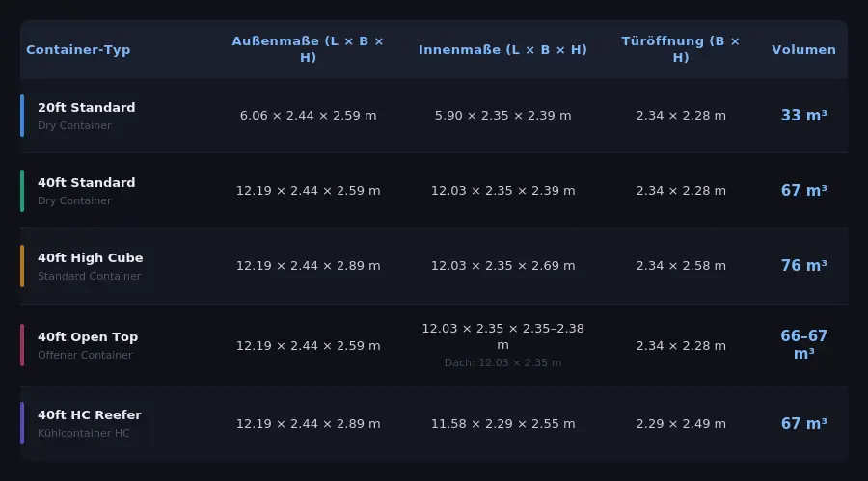Click the orange bar beside 40ft High Cube
Viewport: 868px width, 481px height.
(x=22, y=266)
